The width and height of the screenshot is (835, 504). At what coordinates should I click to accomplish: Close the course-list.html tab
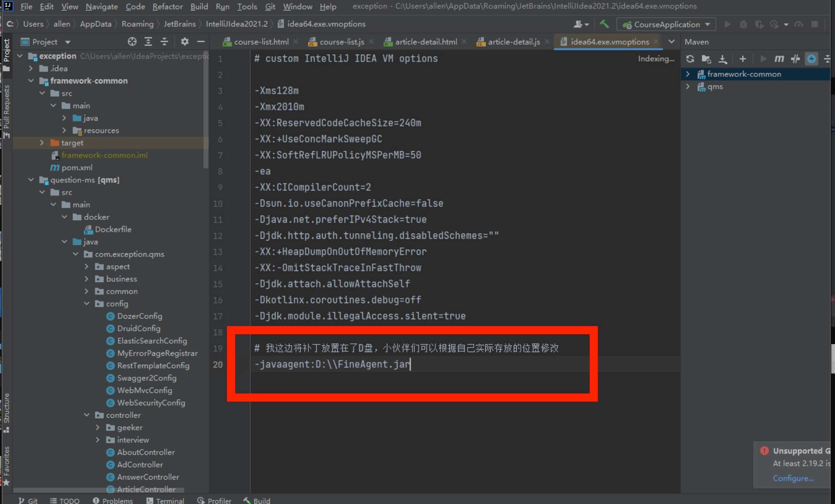click(296, 42)
